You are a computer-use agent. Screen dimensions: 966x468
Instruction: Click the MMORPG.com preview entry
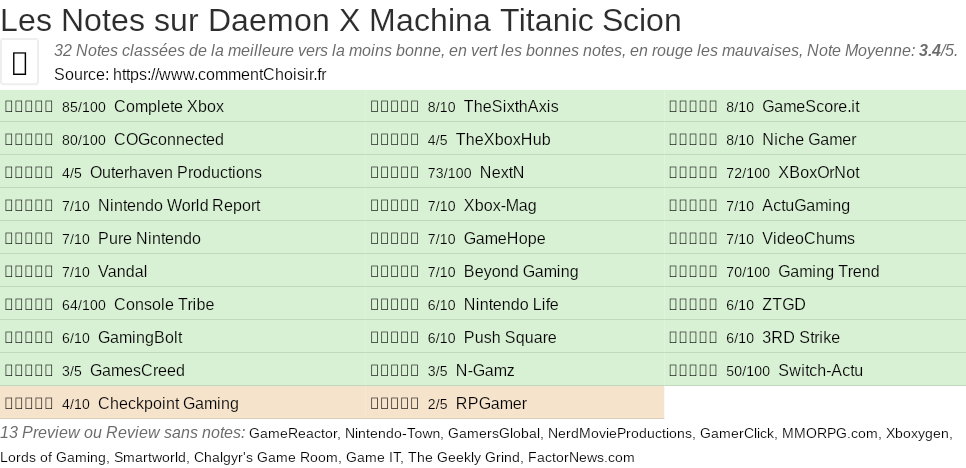830,434
